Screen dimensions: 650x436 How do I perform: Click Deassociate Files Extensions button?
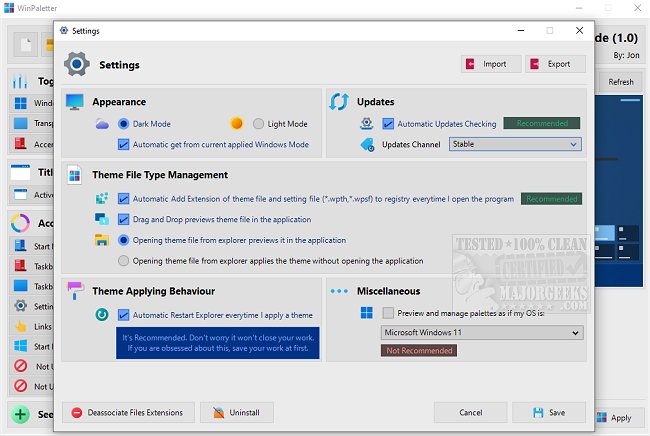coord(128,412)
